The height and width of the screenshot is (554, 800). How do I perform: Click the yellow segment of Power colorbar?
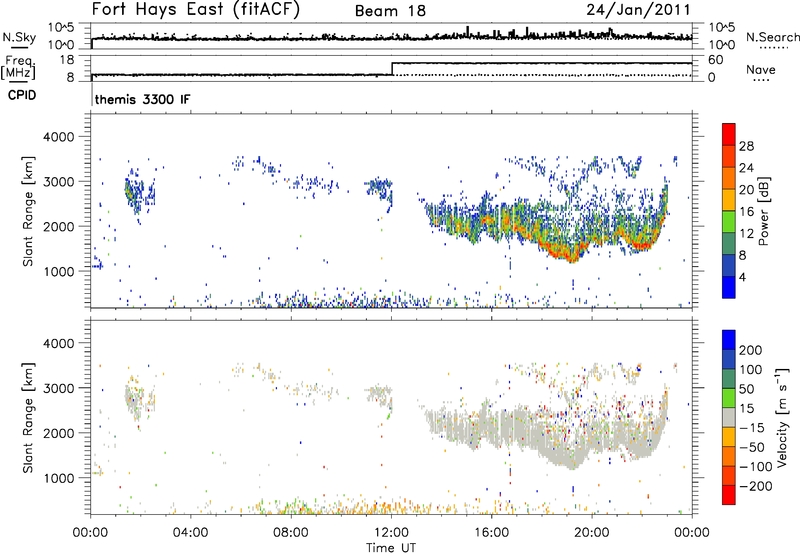728,201
